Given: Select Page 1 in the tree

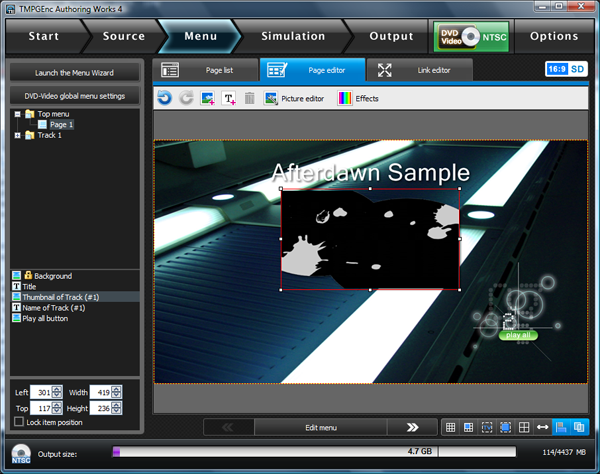Looking at the screenshot, I should (56, 125).
